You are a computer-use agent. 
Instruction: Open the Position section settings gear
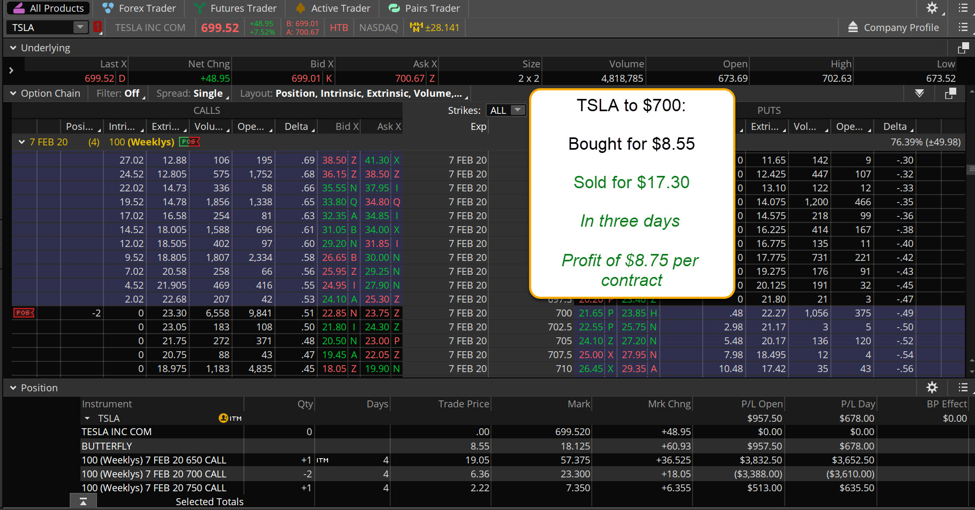pyautogui.click(x=931, y=387)
